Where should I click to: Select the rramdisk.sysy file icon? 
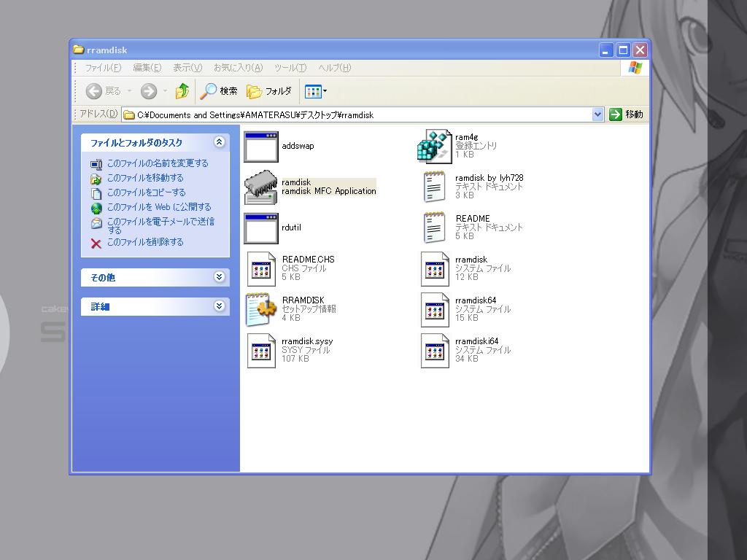pos(261,351)
